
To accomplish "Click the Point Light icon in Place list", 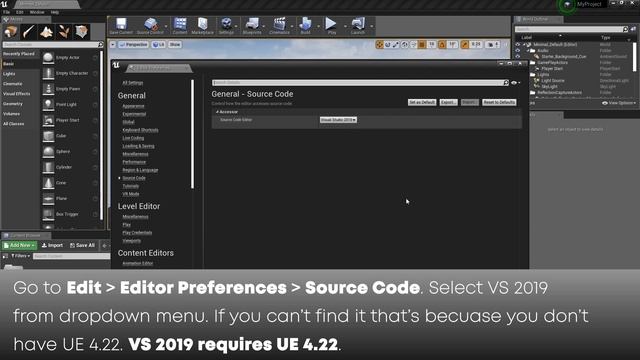I will coord(48,104).
